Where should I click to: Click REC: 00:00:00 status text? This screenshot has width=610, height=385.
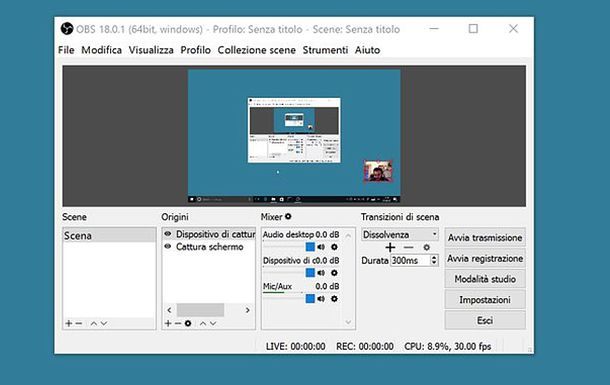[365, 346]
